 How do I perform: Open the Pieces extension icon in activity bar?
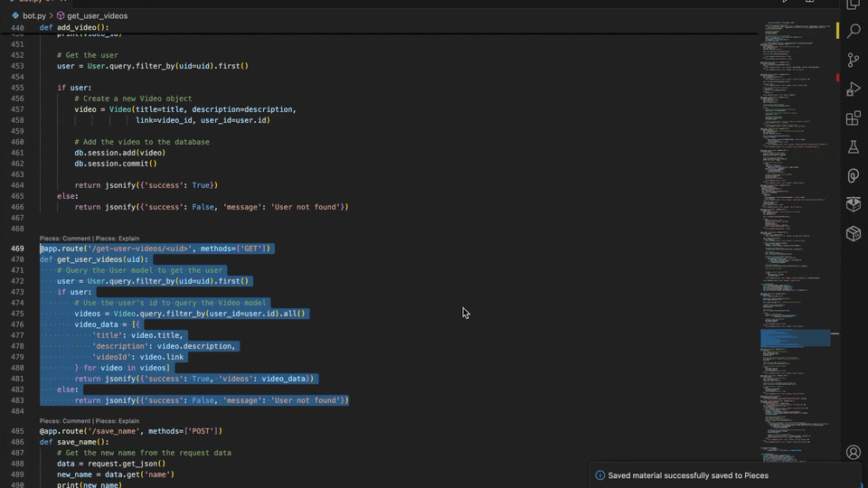click(853, 176)
